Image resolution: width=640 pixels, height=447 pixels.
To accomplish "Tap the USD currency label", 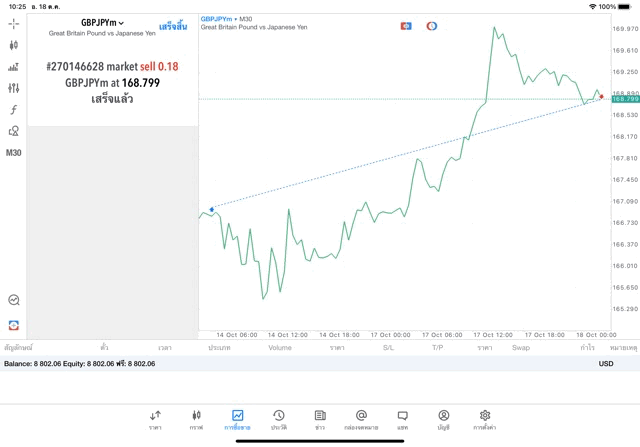I will [x=606, y=363].
